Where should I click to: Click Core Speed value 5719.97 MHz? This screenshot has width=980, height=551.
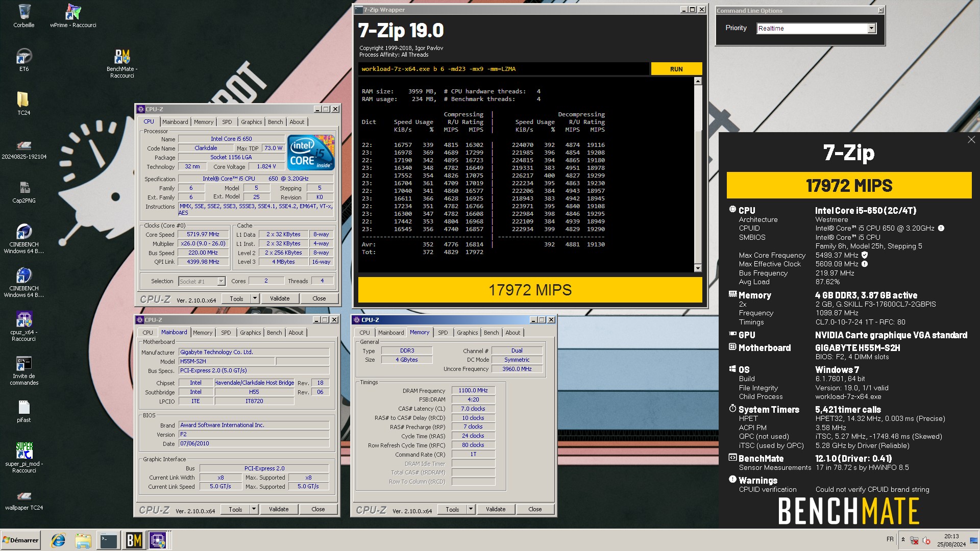[203, 234]
